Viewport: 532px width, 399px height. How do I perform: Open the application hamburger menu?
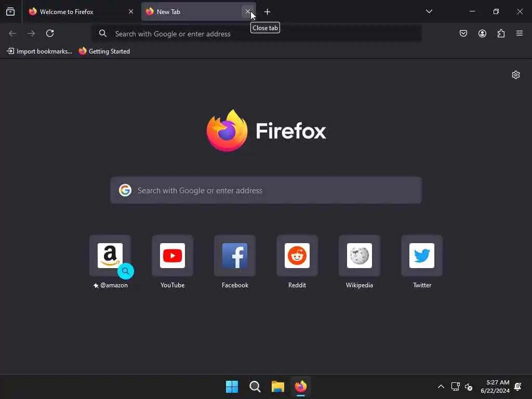coord(520,33)
